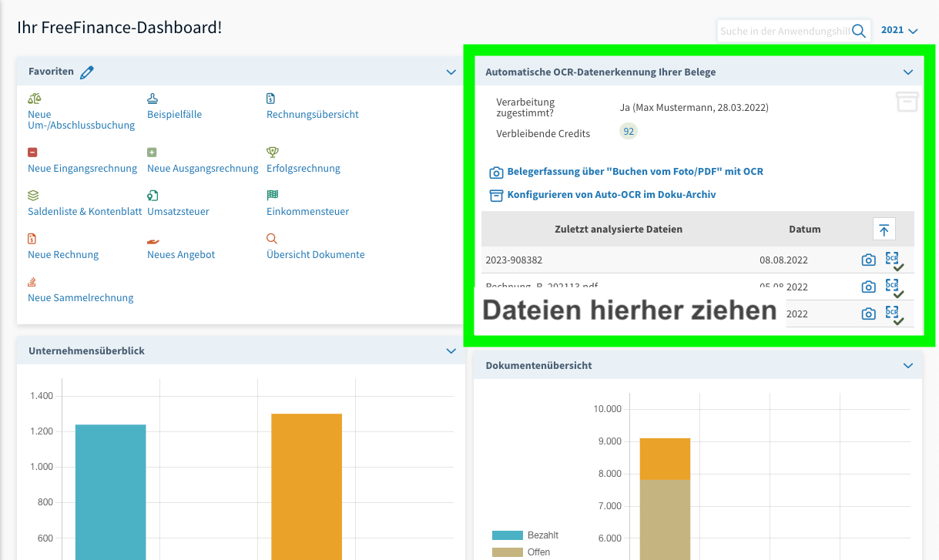Open Konfigurieren von Auto-OCR im Doku-Archiv

611,195
